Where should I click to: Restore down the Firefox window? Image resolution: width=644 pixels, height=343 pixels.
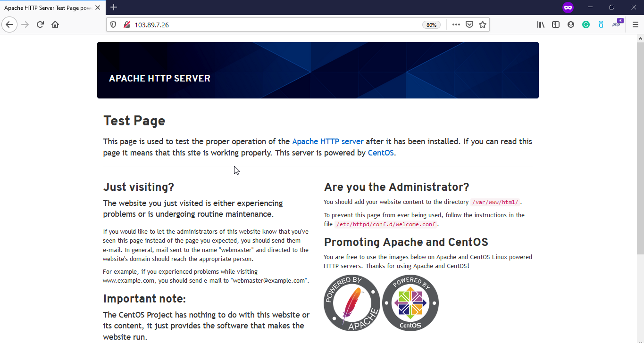point(612,7)
